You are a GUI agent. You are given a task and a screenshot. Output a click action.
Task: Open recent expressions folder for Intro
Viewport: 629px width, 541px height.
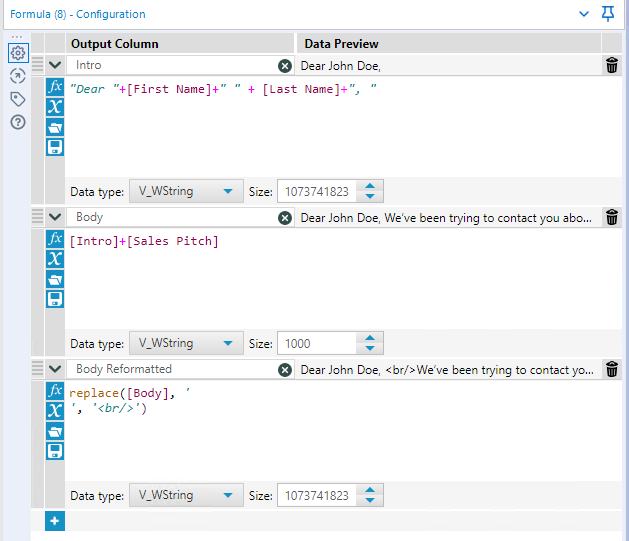coord(55,127)
